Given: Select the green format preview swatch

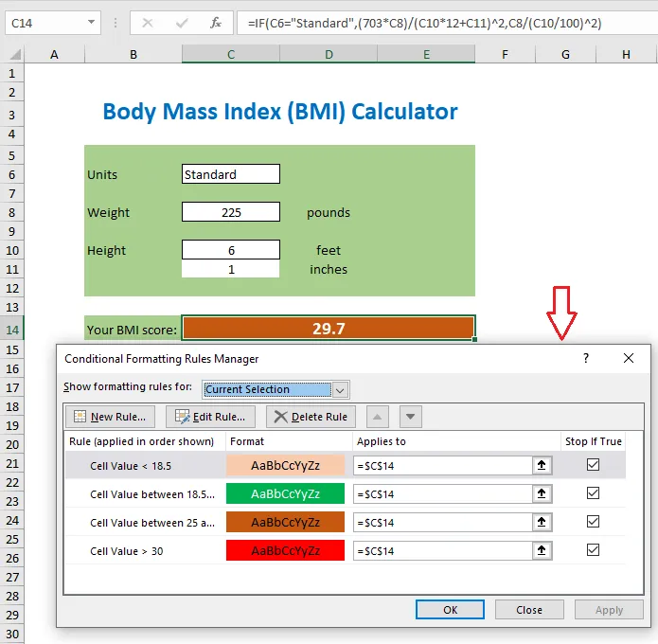Looking at the screenshot, I should pyautogui.click(x=285, y=493).
